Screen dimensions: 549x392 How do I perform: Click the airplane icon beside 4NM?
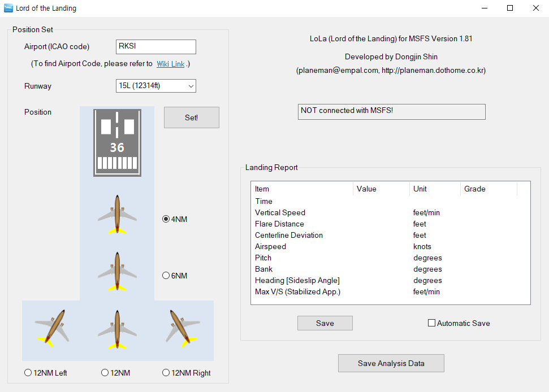tap(117, 215)
